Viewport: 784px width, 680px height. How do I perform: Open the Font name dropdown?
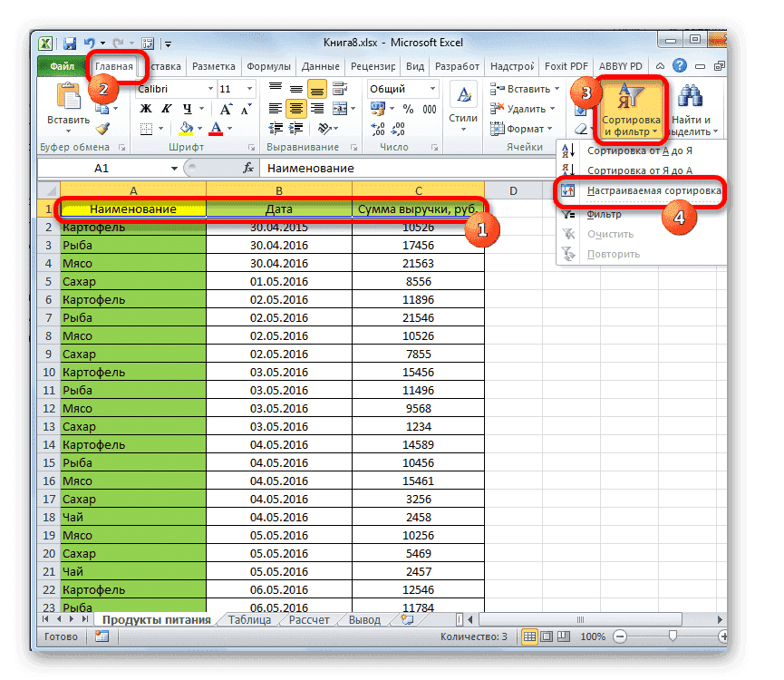[210, 88]
